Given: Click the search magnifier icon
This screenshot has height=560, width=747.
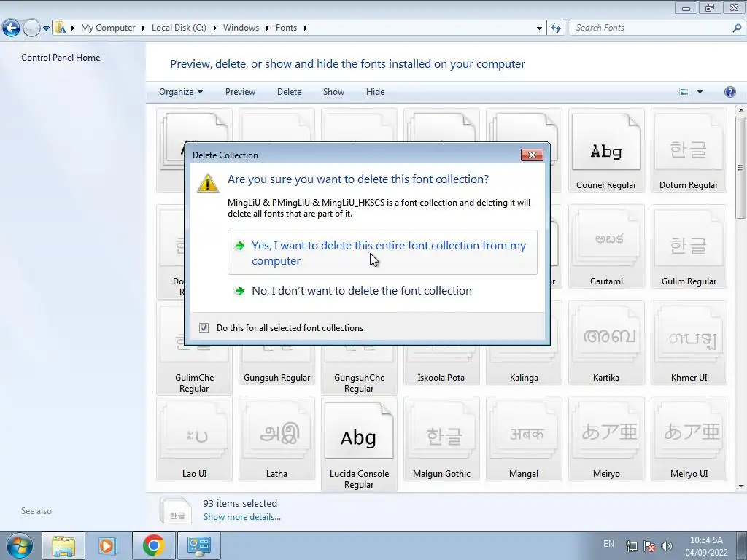Looking at the screenshot, I should pos(737,28).
